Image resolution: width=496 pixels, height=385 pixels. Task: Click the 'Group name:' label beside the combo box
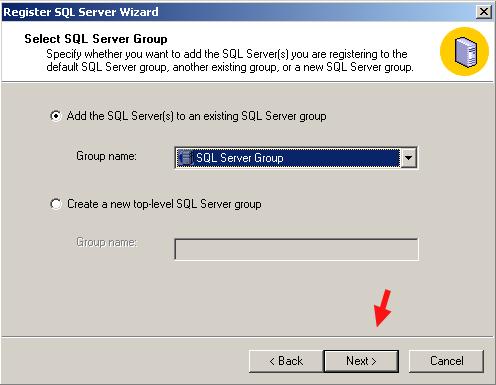coord(106,156)
